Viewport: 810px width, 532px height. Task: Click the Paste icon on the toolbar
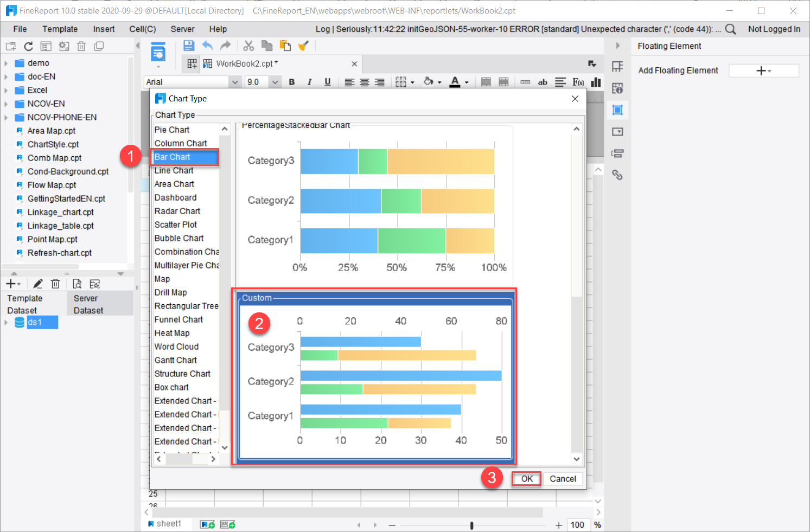(284, 46)
